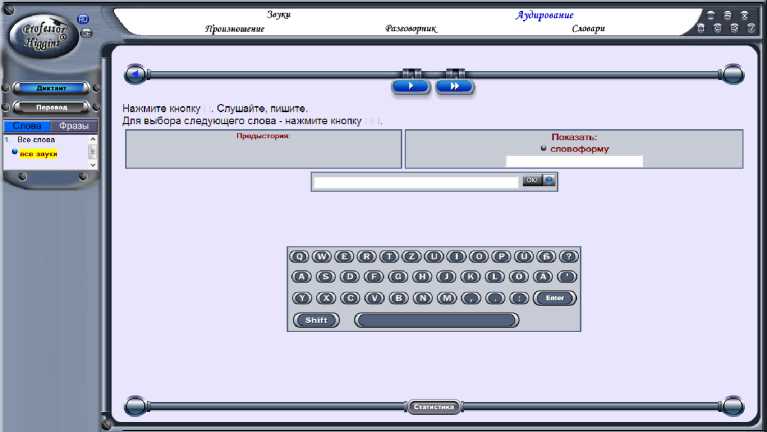Tap the H key on the virtual keyboard

click(422, 277)
